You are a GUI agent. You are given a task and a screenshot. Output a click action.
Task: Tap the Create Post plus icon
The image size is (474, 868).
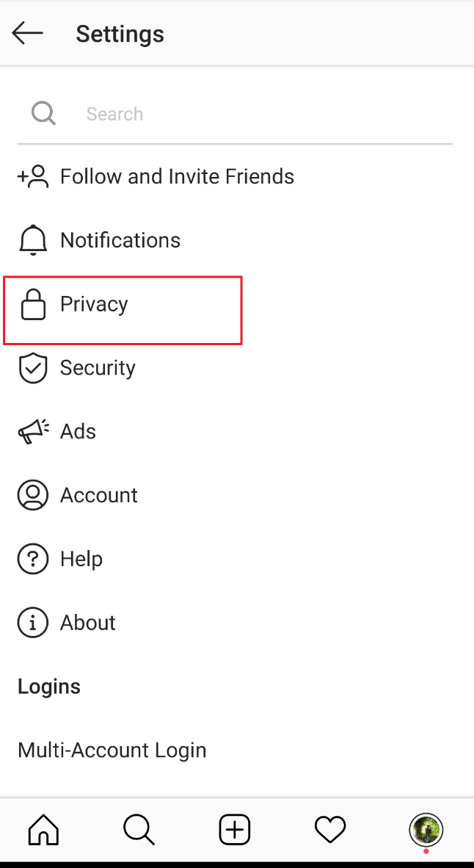234,830
